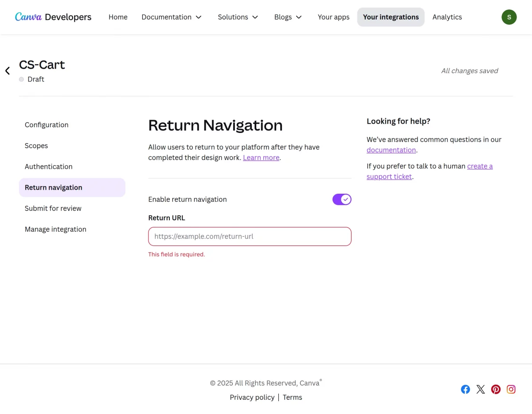Click '© 2025 All Rights Reserved, Canva' text
Viewport: 532px width, 414px height.
[x=266, y=383]
